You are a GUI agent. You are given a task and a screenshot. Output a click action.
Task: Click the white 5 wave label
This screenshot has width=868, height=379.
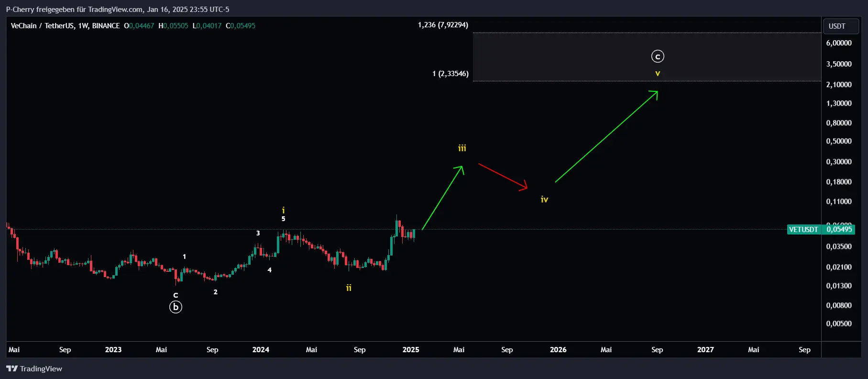point(283,219)
